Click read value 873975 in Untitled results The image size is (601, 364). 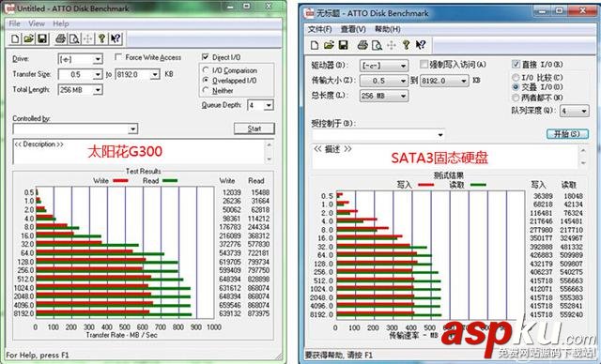tap(259, 313)
